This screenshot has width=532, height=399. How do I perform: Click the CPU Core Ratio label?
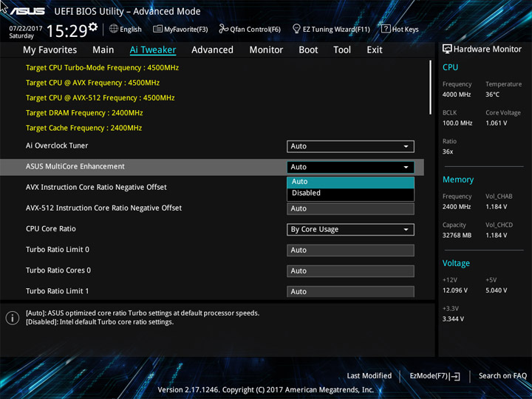point(50,228)
